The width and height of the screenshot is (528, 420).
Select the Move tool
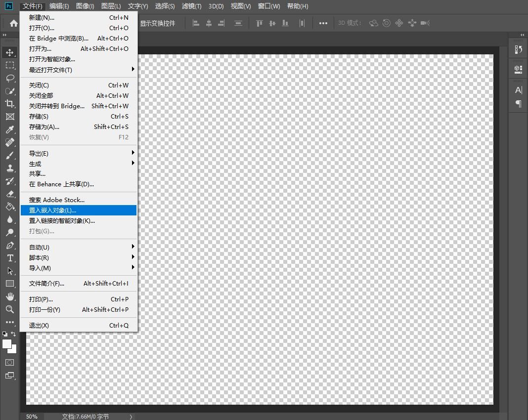click(10, 52)
